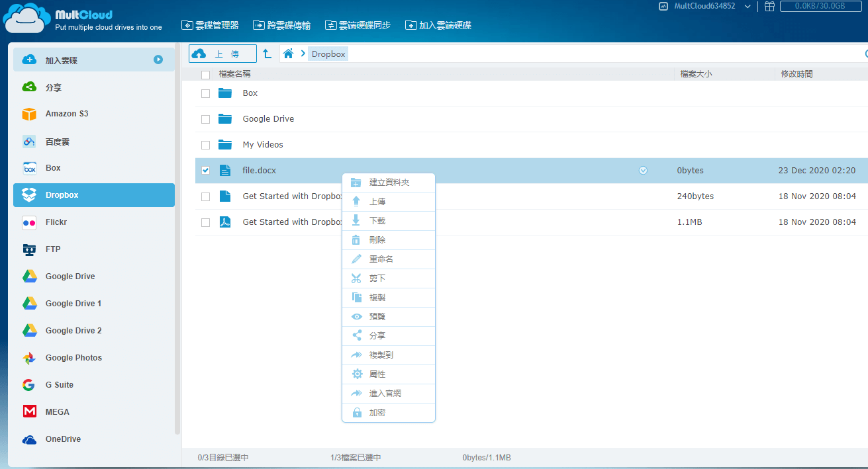Check the My Videos folder checkbox

click(205, 145)
